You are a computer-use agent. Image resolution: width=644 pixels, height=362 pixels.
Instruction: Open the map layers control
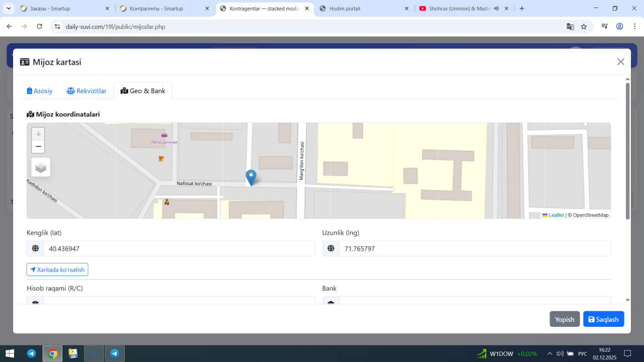tap(41, 167)
